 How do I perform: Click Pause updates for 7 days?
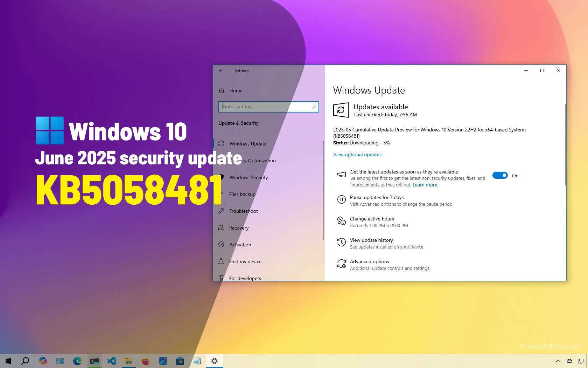point(377,197)
